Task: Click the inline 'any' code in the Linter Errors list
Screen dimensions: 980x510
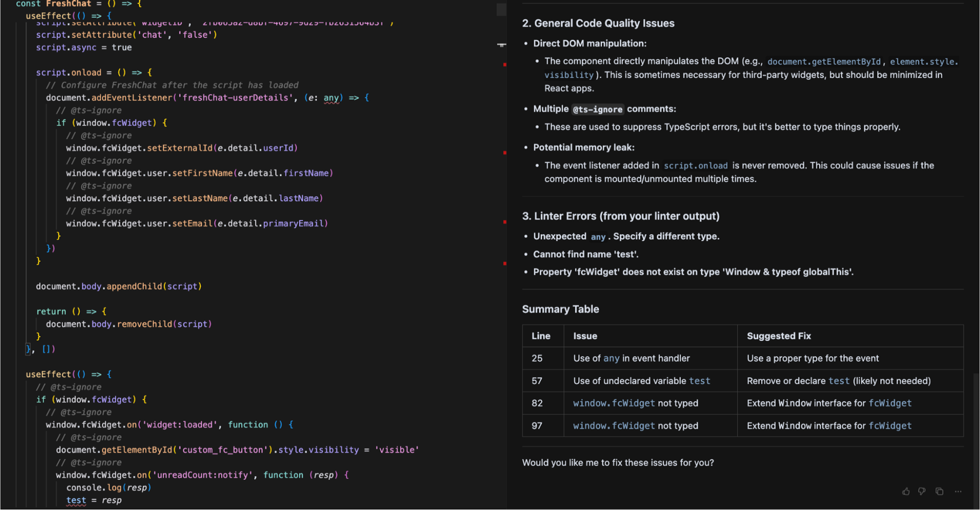Action: [x=598, y=237]
